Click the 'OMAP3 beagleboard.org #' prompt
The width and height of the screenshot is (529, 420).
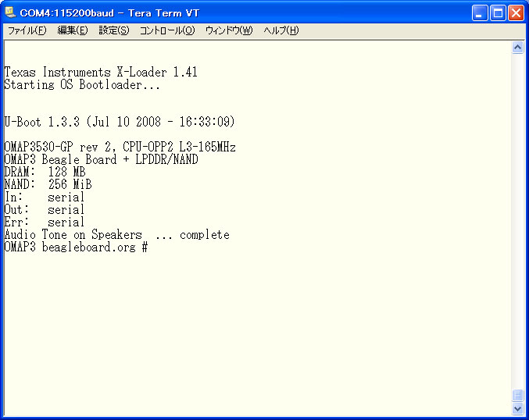[x=76, y=247]
